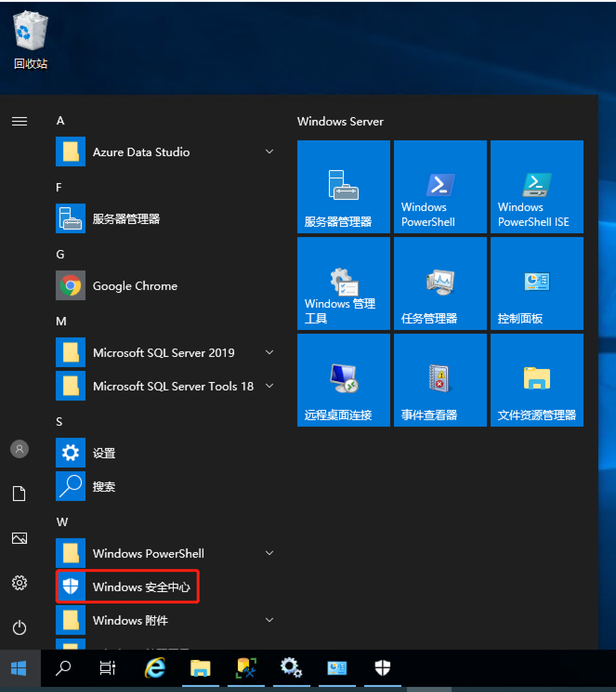Open the 任务管理器 tile
The height and width of the screenshot is (692, 616).
point(440,283)
